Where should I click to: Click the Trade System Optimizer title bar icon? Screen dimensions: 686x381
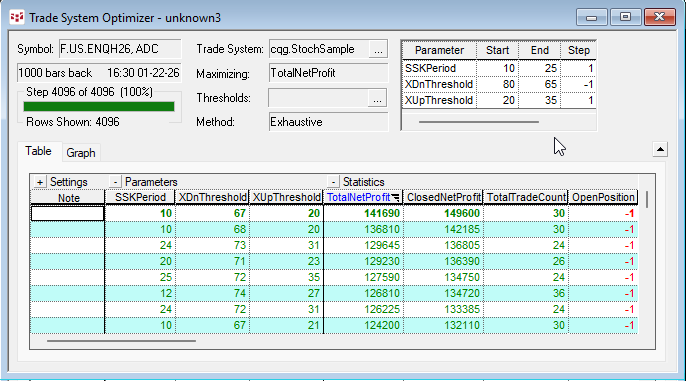coord(17,17)
